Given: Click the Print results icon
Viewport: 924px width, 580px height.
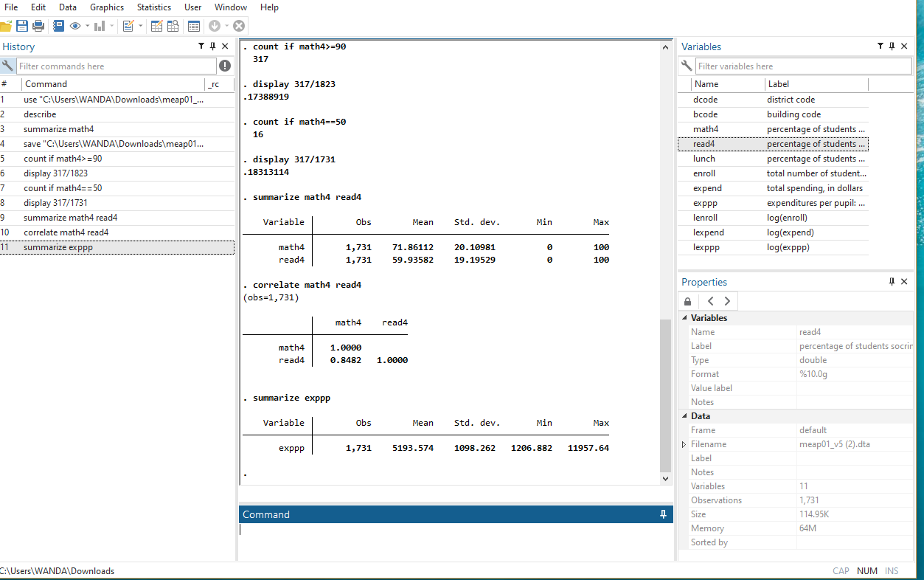Looking at the screenshot, I should pyautogui.click(x=38, y=26).
